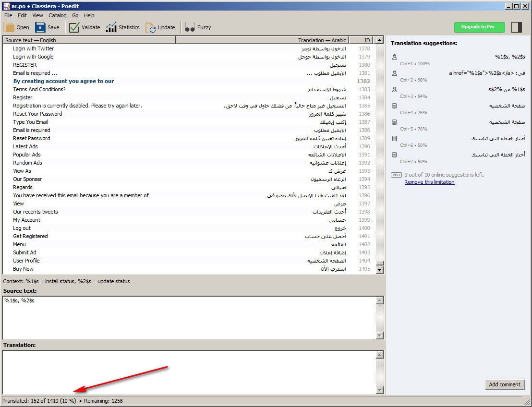Click the string list scrollbar up arrow
532x407 pixels.
pyautogui.click(x=380, y=40)
